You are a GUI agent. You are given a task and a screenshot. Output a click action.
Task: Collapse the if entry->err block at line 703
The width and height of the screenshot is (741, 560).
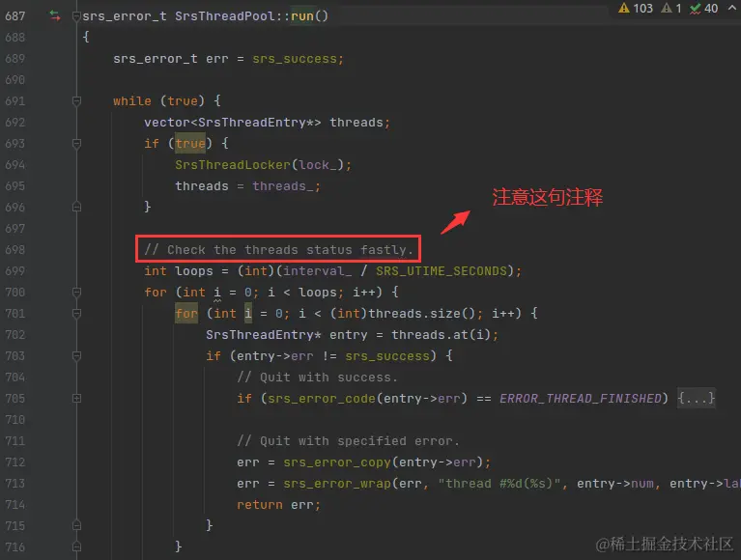pyautogui.click(x=76, y=355)
